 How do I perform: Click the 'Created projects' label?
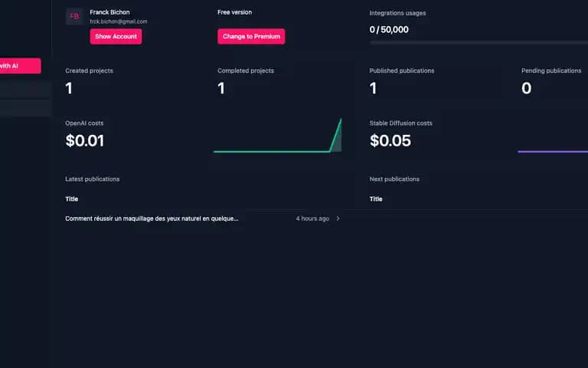coord(89,71)
